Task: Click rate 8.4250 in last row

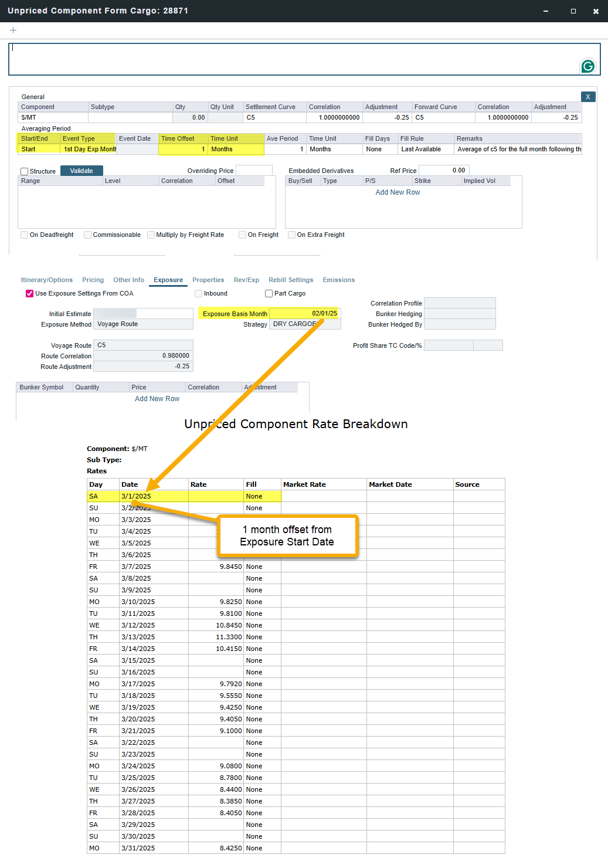Action: coord(230,848)
